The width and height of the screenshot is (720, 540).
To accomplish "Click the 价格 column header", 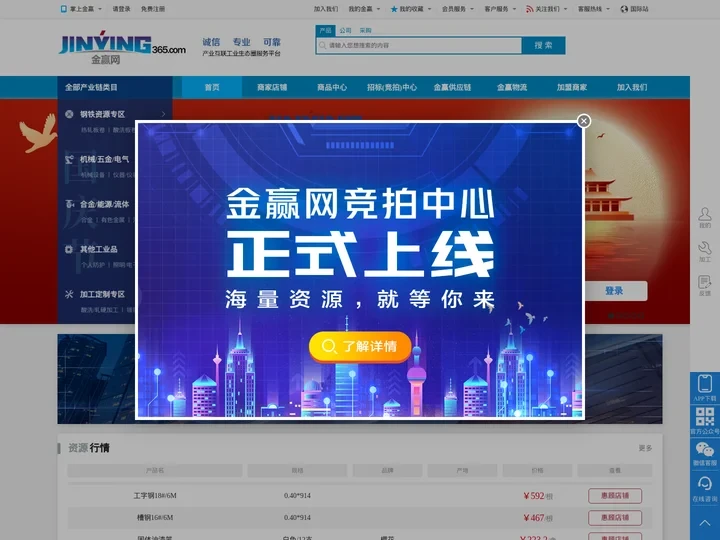I will (x=537, y=470).
